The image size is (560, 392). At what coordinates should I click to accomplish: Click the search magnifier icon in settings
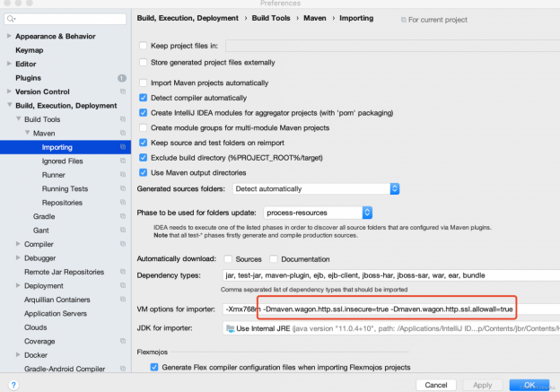[11, 19]
